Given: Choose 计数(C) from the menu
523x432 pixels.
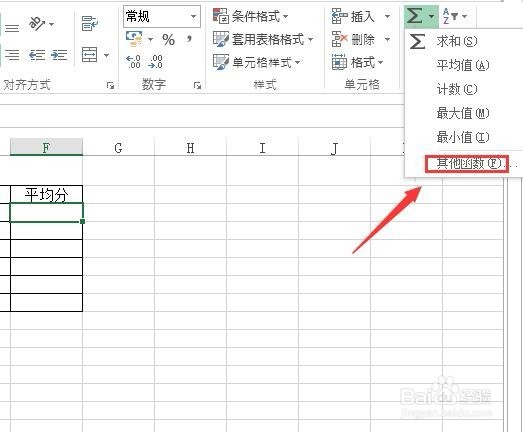Looking at the screenshot, I should pos(457,89).
